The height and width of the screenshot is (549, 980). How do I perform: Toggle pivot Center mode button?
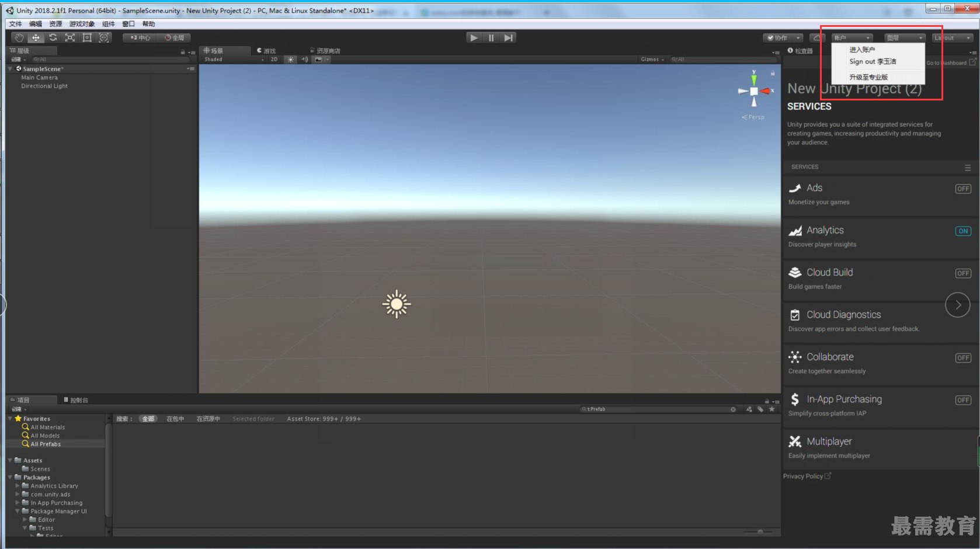(140, 37)
